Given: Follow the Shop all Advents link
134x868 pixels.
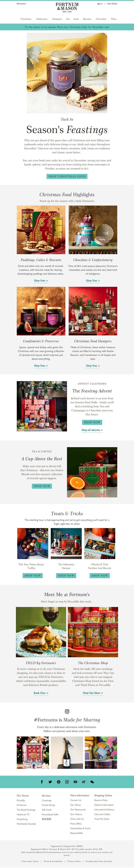Looking at the screenshot, I should coord(92,430).
